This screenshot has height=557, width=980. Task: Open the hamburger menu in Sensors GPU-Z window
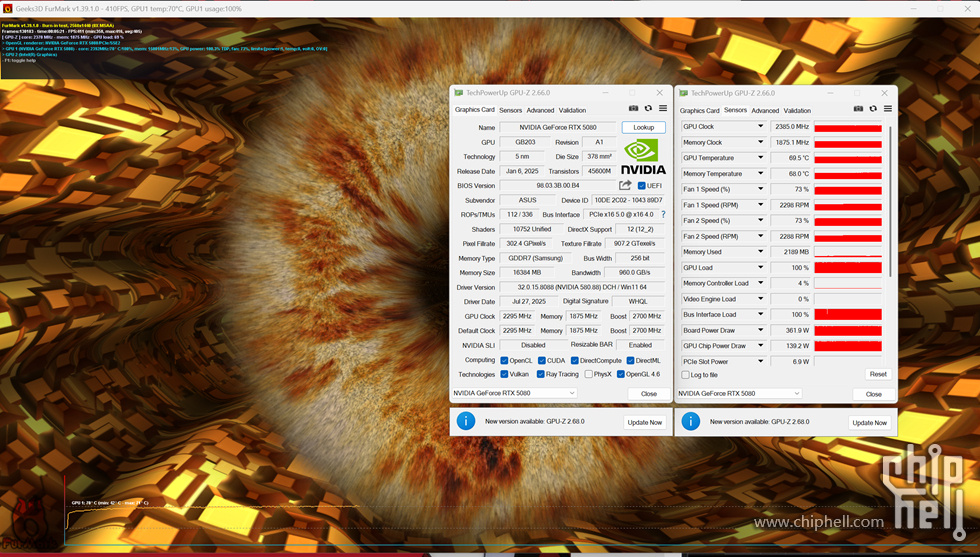click(888, 109)
